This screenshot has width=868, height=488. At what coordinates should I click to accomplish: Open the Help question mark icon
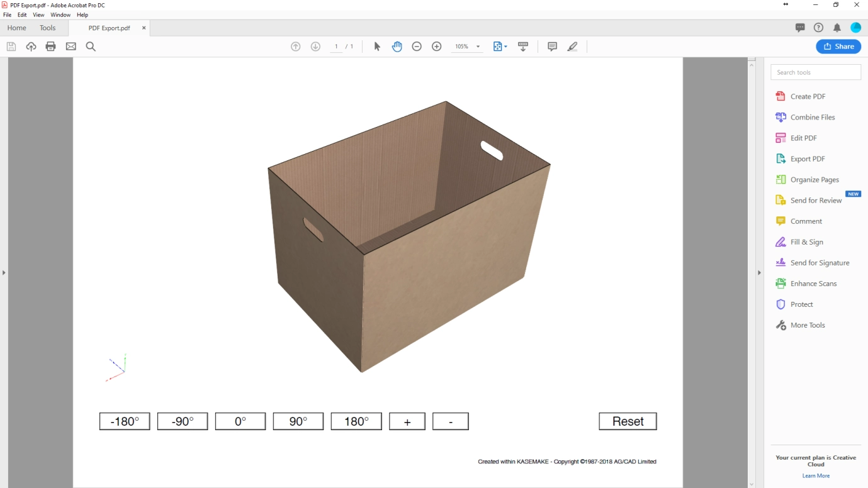pos(818,28)
